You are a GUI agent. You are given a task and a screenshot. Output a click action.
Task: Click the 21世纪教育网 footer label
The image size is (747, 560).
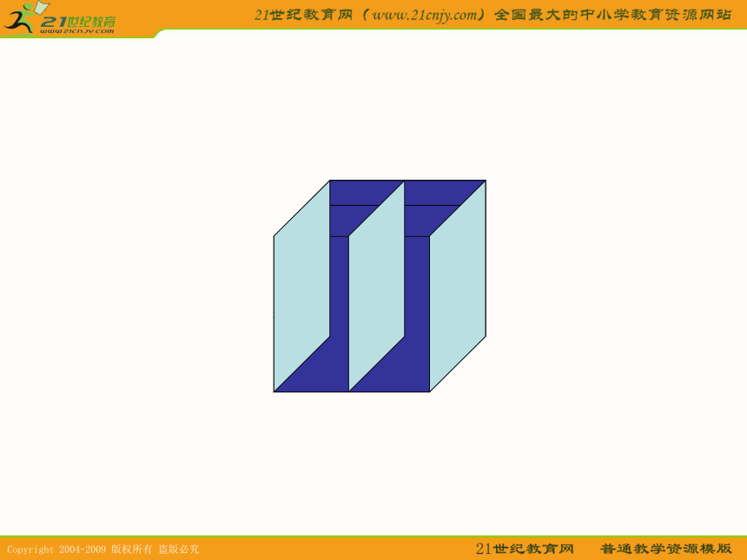[525, 549]
